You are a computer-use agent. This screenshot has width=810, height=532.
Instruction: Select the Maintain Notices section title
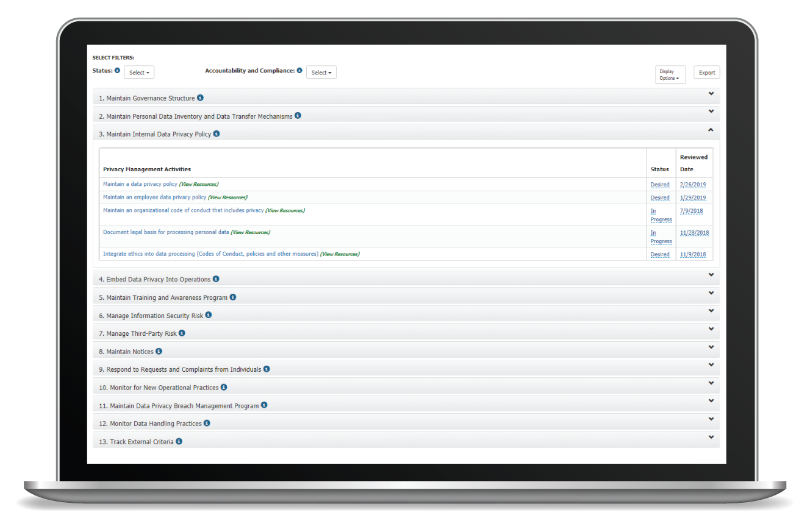tap(126, 352)
